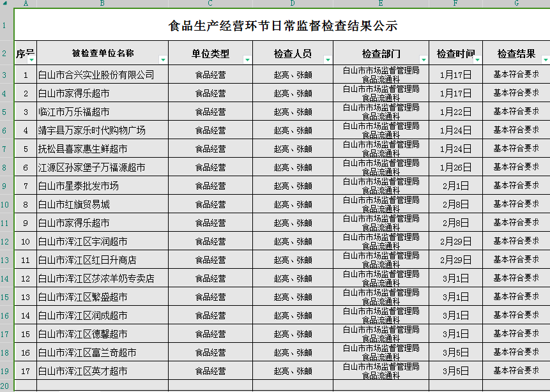This screenshot has height=392, width=550.
Task: Select 检查时间 cell in row 12
Action: pyautogui.click(x=455, y=241)
